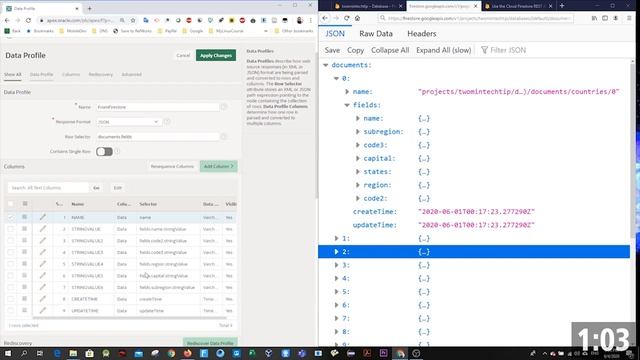
Task: Open Firefox from the taskbar
Action: 187,353
